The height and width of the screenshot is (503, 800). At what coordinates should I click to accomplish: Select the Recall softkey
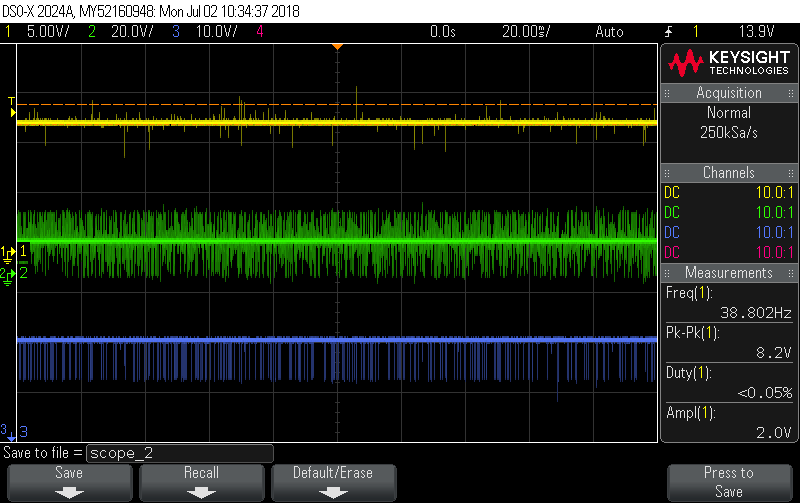click(202, 483)
